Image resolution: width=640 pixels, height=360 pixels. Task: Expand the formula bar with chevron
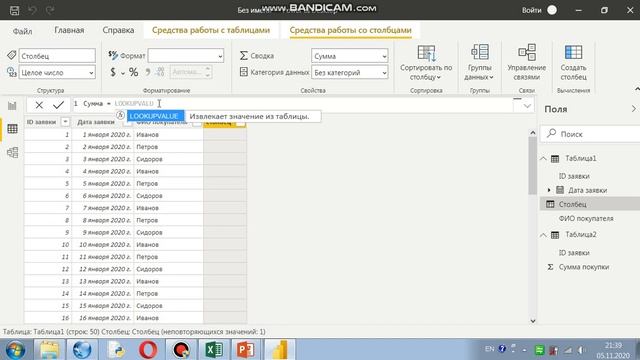[x=527, y=106]
